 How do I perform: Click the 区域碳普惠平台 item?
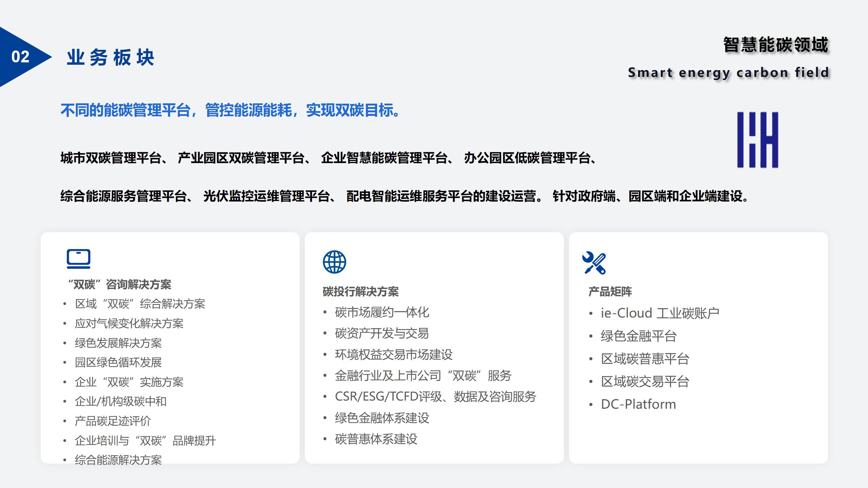[x=645, y=359]
